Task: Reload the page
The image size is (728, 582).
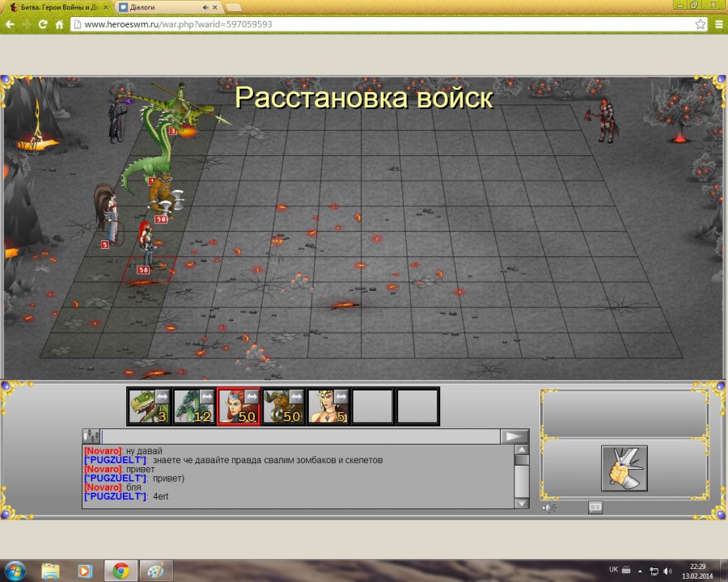Action: pyautogui.click(x=42, y=24)
